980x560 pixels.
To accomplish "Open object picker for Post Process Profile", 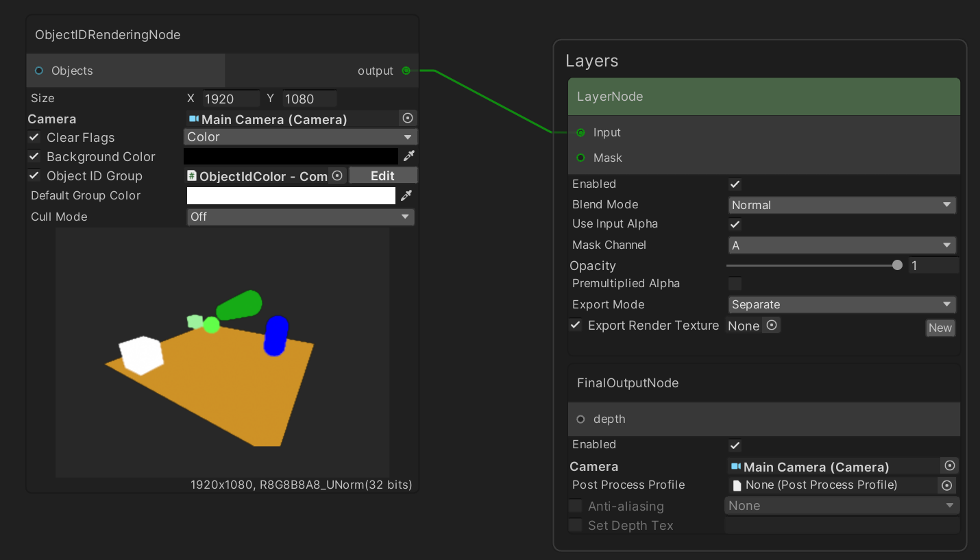I will [x=947, y=485].
